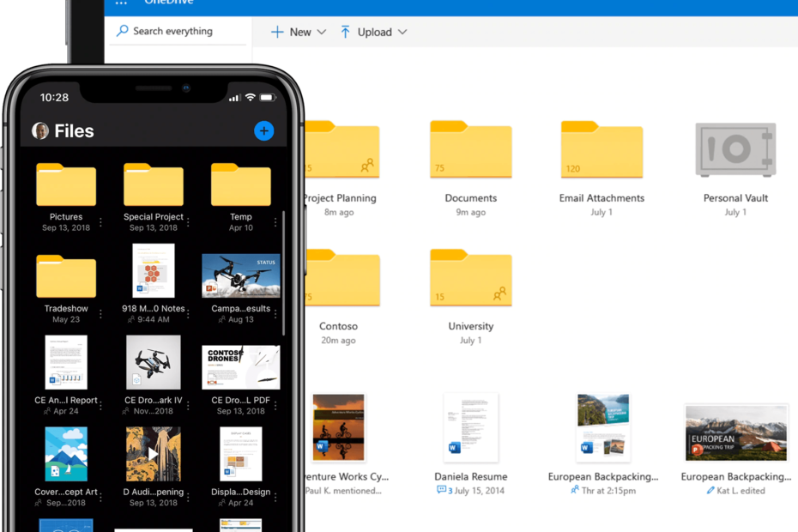This screenshot has height=532, width=798.
Task: Click the New button
Action: tap(291, 32)
